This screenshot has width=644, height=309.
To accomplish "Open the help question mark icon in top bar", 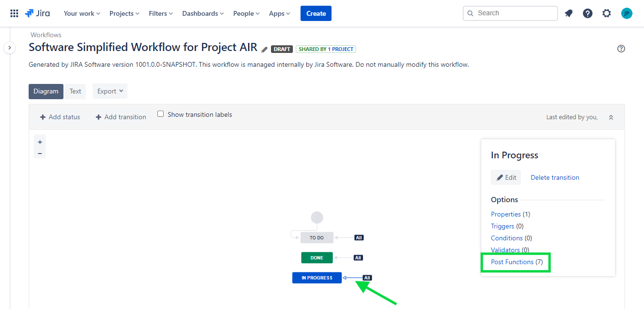I will tap(587, 13).
